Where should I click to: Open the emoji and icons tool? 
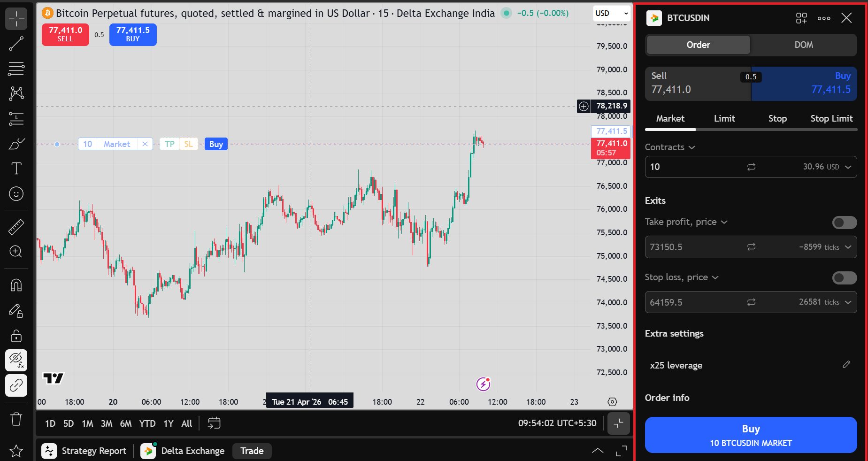coord(16,193)
